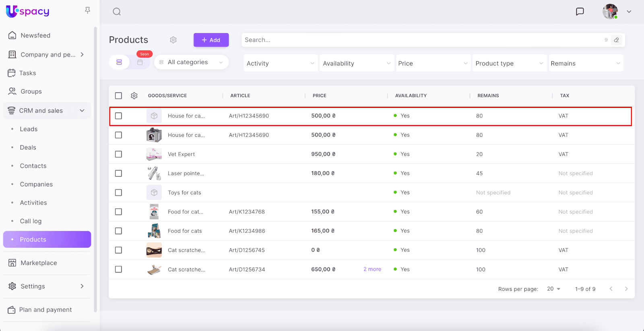
Task: Expand the Product type filter
Action: tap(509, 63)
